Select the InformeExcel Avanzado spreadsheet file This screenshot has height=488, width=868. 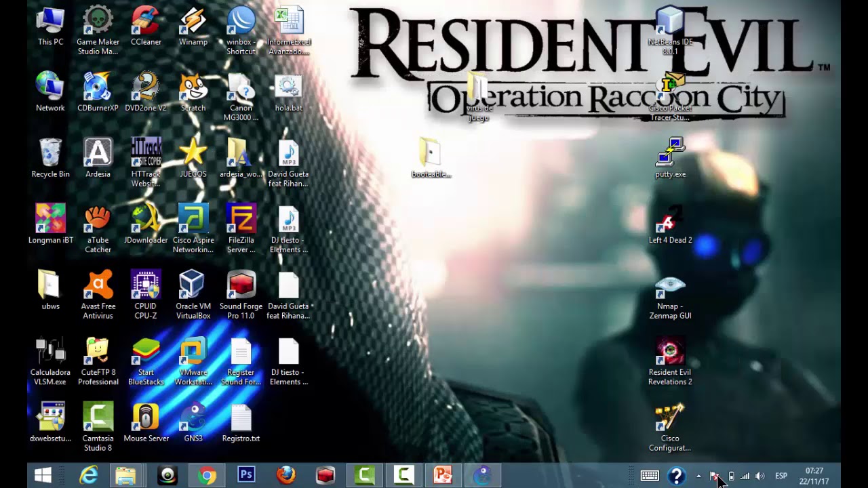point(289,30)
